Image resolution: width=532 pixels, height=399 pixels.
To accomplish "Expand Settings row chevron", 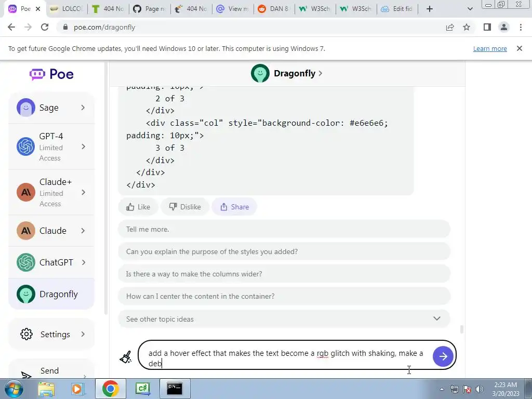I will coord(83,334).
